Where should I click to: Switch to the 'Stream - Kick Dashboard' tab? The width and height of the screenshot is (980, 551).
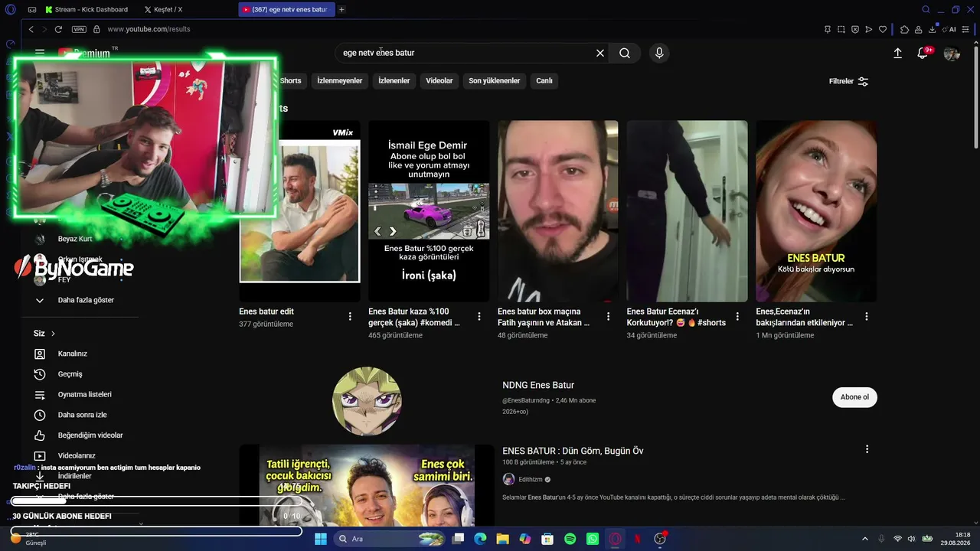tap(91, 9)
